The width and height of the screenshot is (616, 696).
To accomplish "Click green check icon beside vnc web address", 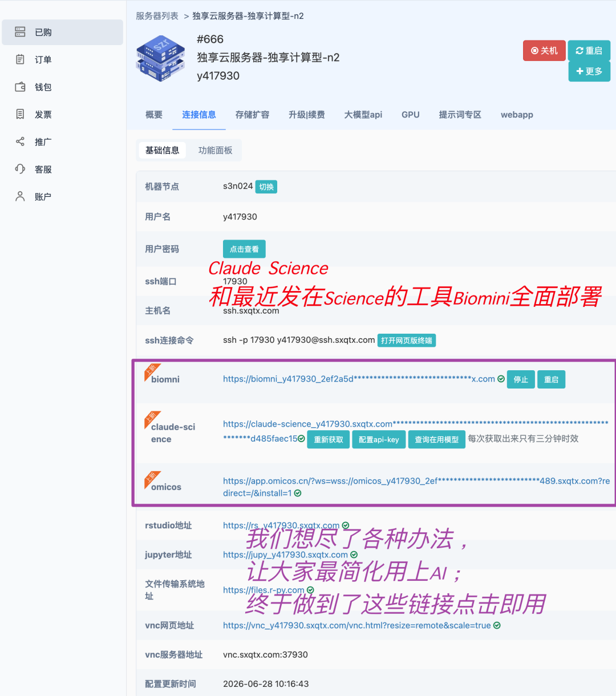I will 497,625.
